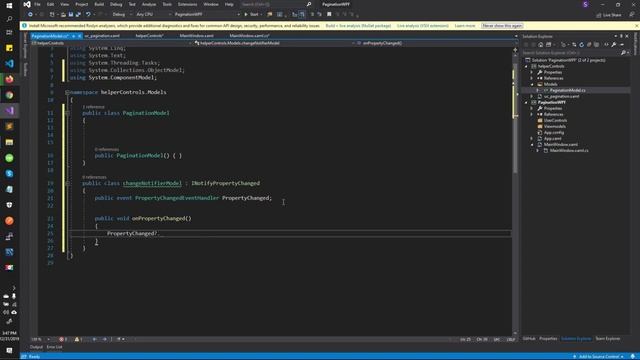Select PaginationModel.cs in Solution Explorer
This screenshot has height=360, width=640.
[567, 90]
